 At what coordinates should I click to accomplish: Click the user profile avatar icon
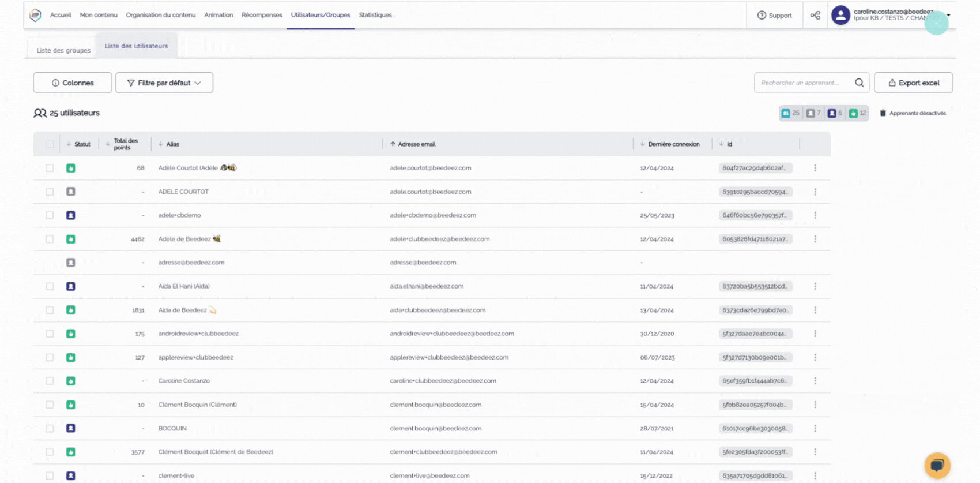840,16
